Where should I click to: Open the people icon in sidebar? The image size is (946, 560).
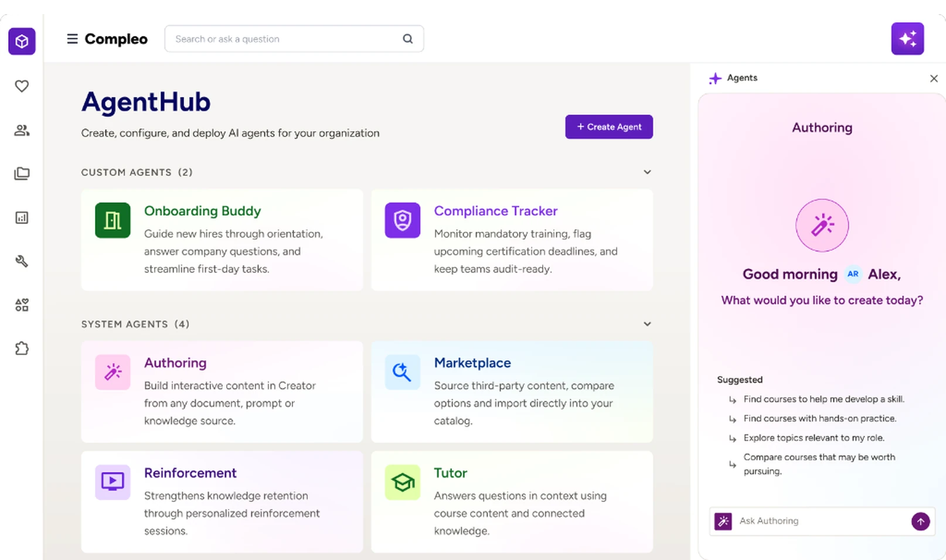pos(22,130)
